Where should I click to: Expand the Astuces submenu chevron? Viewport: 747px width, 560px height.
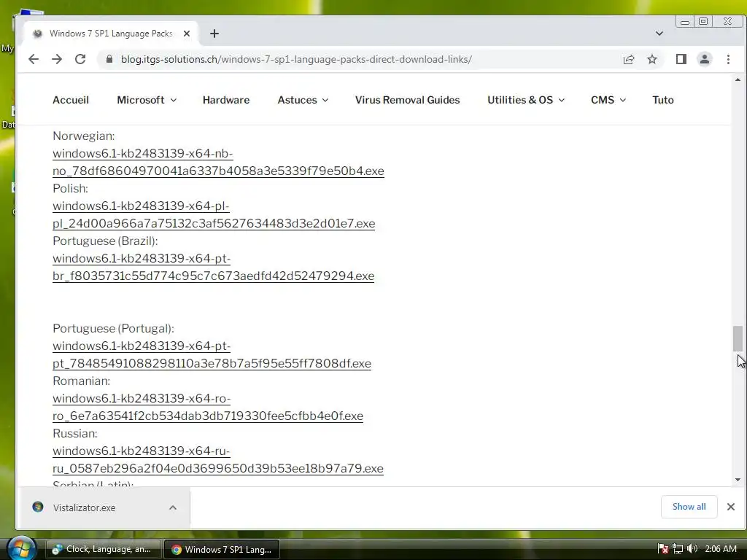325,100
